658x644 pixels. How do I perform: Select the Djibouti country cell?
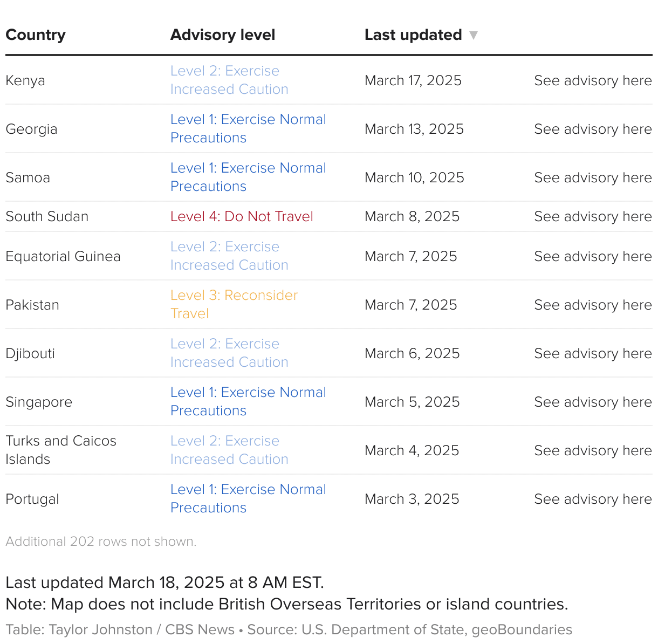[x=30, y=353]
